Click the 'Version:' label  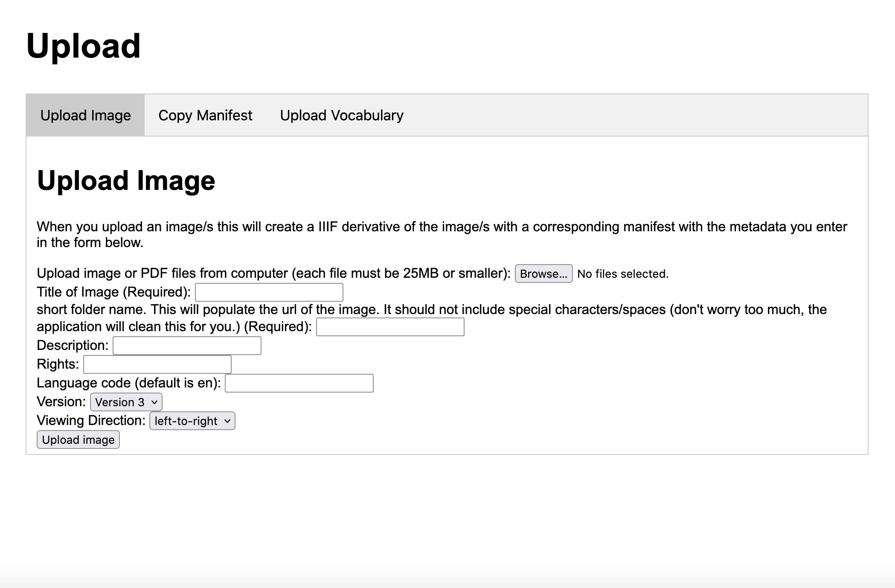coord(61,402)
